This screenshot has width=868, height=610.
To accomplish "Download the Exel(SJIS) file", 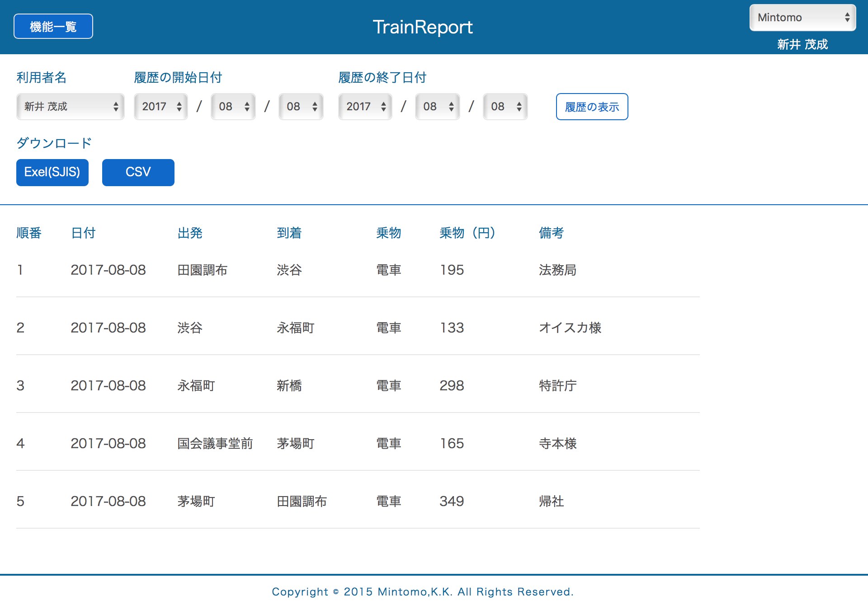I will point(52,172).
